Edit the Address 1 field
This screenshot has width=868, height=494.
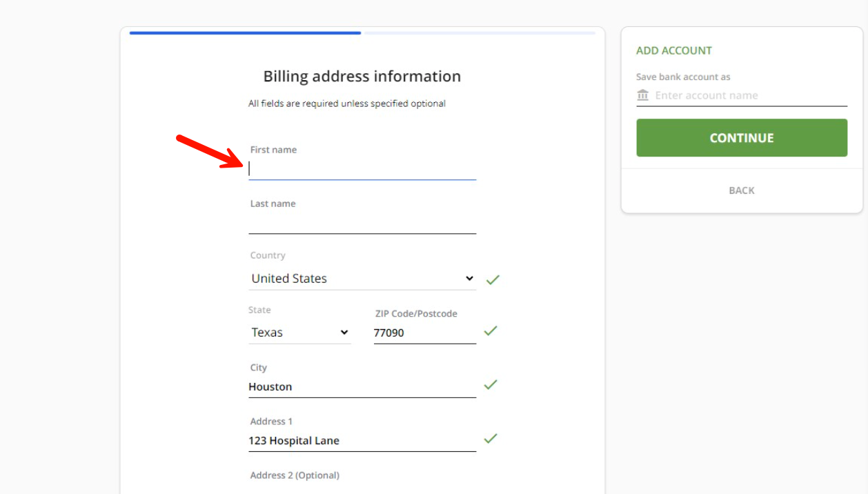tap(362, 441)
